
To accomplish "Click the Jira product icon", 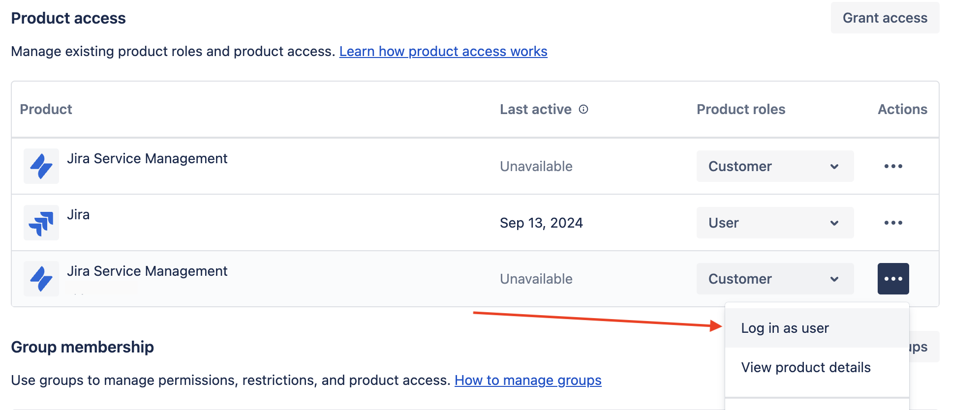I will pyautogui.click(x=41, y=223).
